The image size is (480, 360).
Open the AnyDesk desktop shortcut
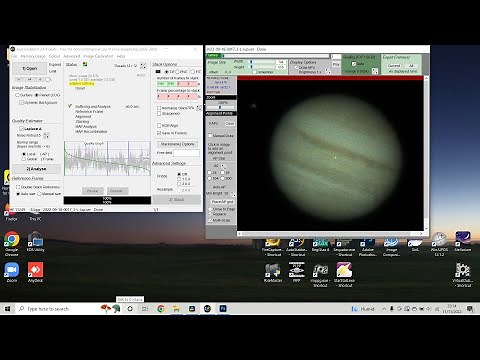click(x=35, y=272)
